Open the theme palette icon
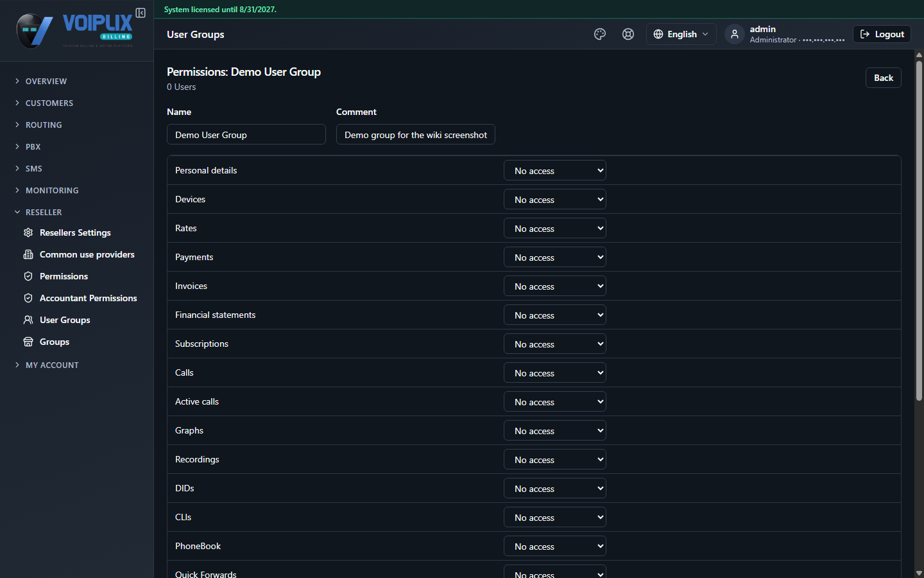The height and width of the screenshot is (578, 924). [600, 34]
